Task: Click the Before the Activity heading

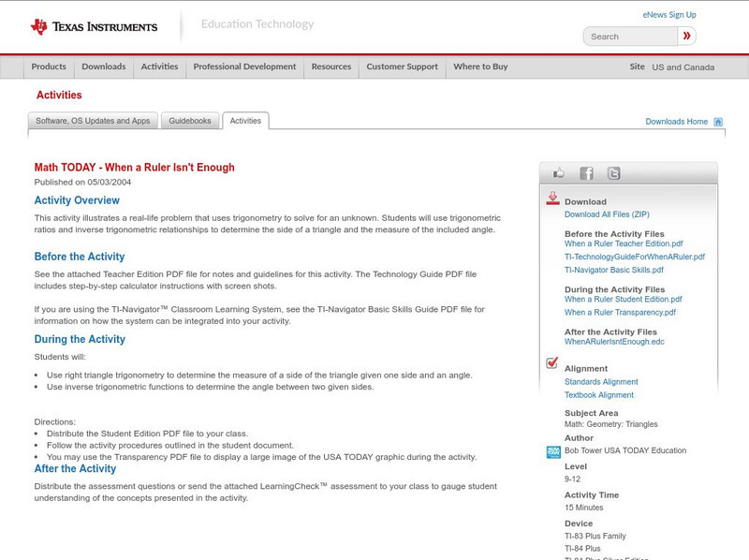Action: point(80,258)
